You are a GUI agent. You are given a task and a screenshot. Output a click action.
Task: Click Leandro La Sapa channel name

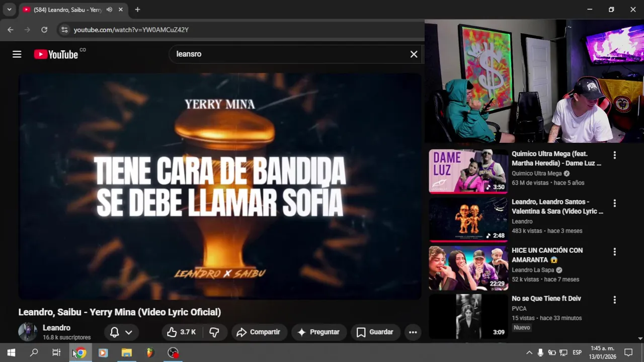click(x=533, y=270)
